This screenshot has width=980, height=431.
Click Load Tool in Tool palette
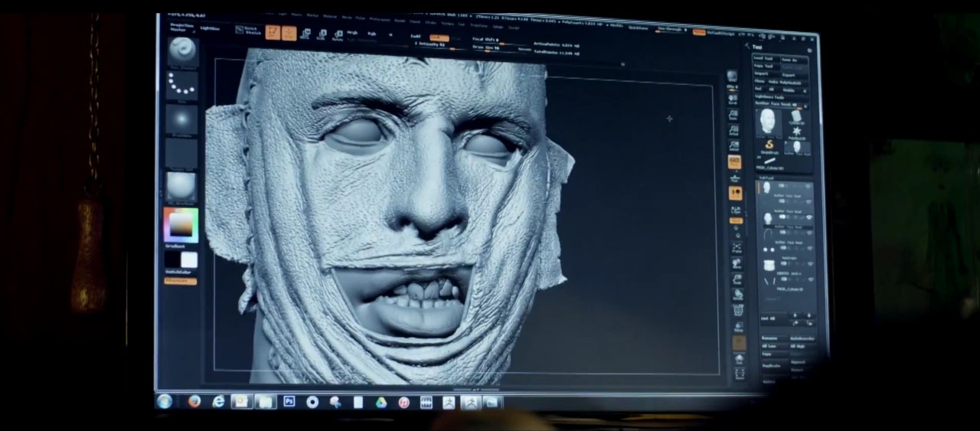(x=764, y=58)
